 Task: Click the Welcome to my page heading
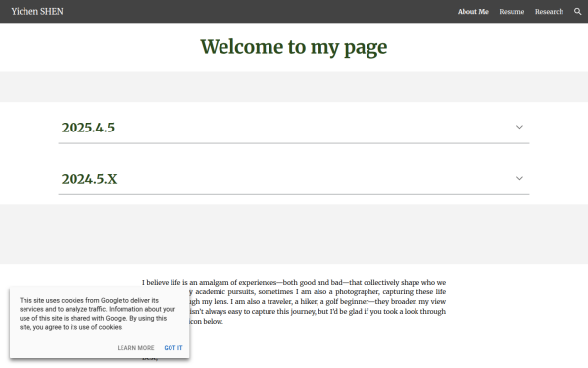pos(294,47)
